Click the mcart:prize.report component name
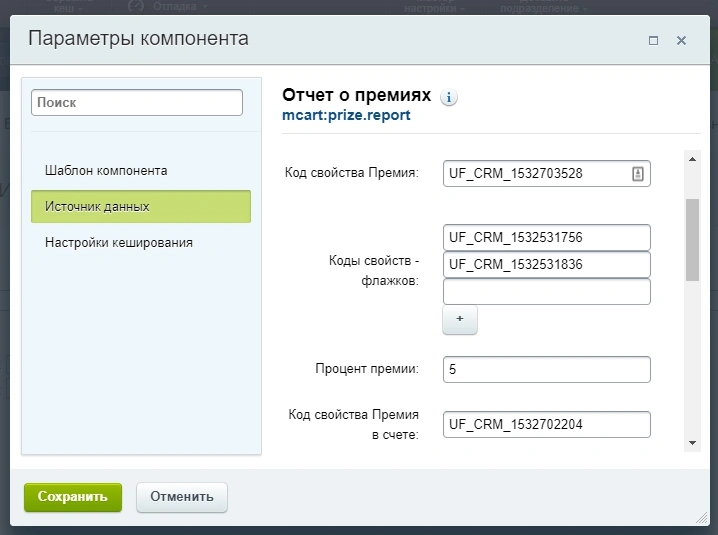Screen dimensions: 718x535 coord(346,115)
